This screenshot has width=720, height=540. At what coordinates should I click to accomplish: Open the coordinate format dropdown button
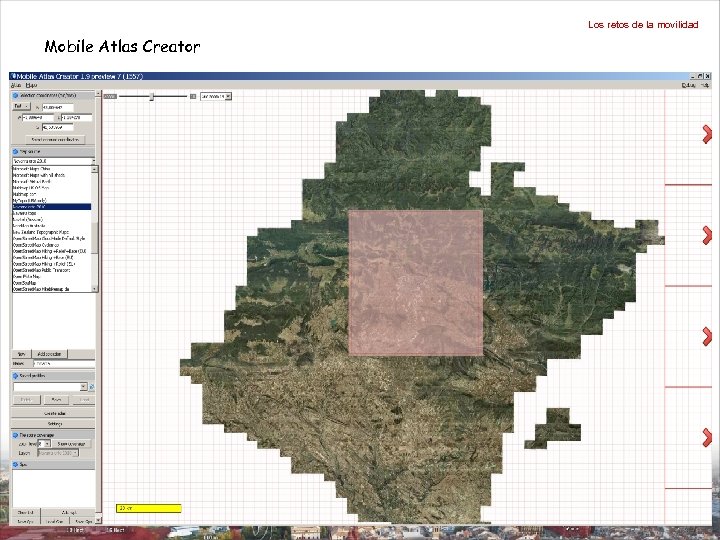(22, 106)
